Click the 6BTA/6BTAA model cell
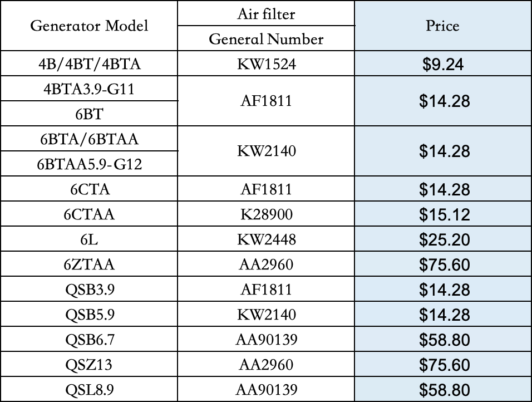Viewport: 532px width, 402px height. pos(89,139)
